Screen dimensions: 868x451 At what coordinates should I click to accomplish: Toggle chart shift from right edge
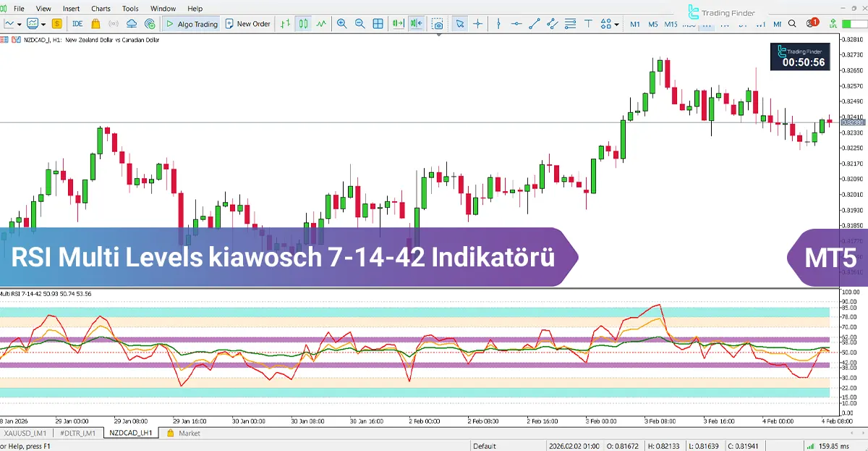pyautogui.click(x=416, y=24)
